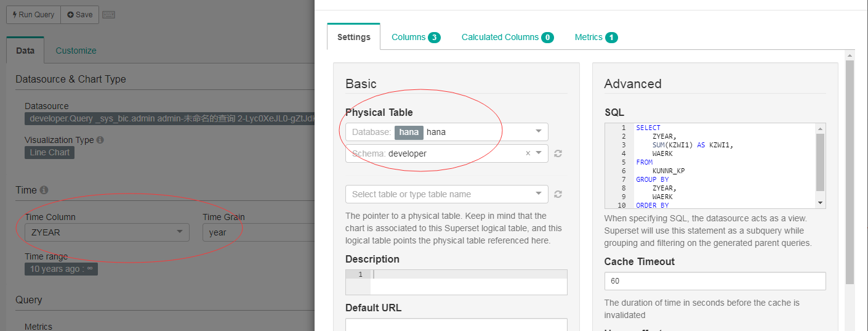Click the dialog's vertical scrollbar
Viewport: 868px width, 331px height.
click(x=850, y=173)
